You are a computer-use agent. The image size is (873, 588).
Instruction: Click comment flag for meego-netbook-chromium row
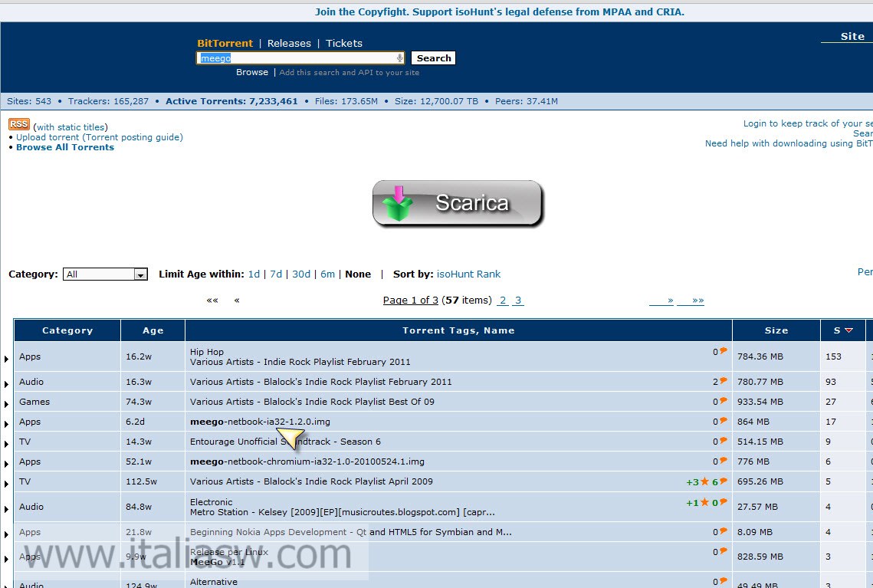(724, 461)
